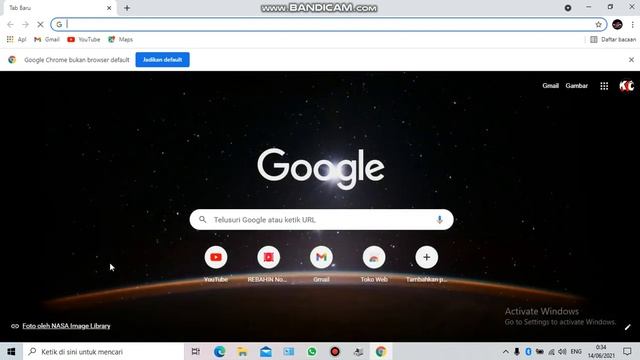Stop loading the page
Viewport: 640px width, 360px height.
click(x=40, y=24)
